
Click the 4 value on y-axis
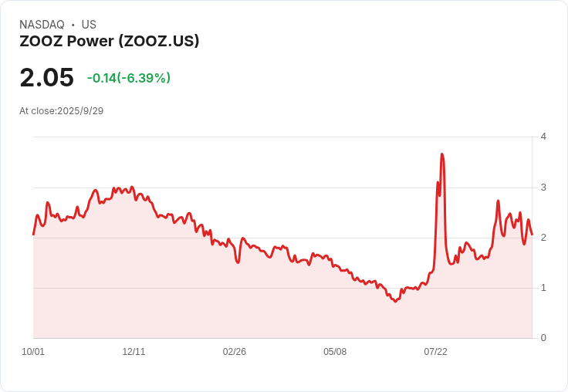pyautogui.click(x=543, y=137)
